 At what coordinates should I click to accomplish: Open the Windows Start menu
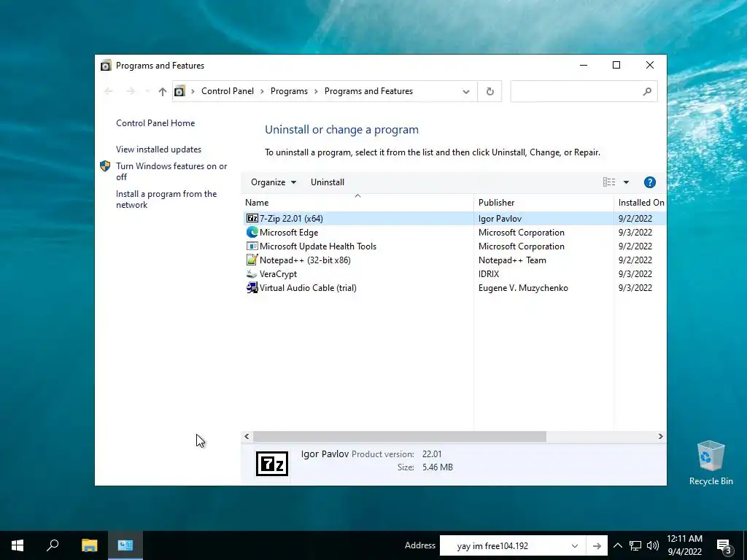tap(18, 545)
